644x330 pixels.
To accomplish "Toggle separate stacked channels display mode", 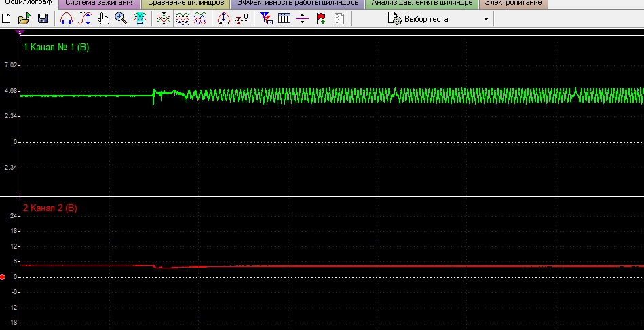I will [x=183, y=18].
